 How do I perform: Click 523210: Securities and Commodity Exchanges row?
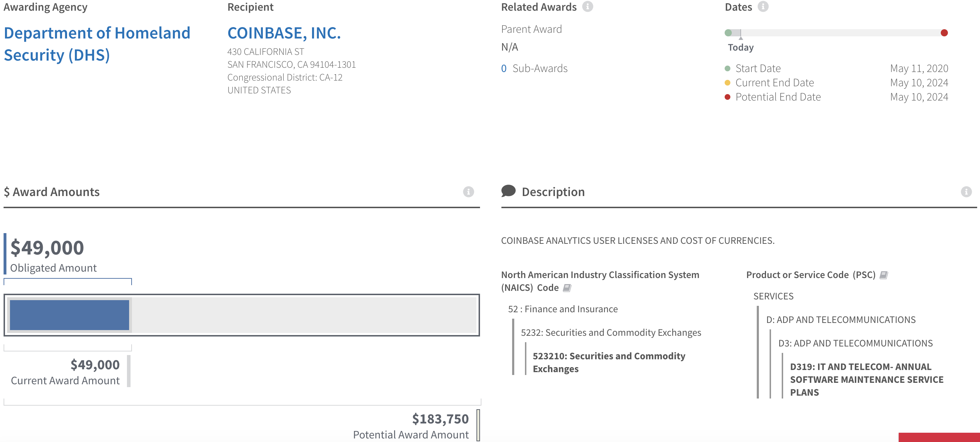point(609,363)
